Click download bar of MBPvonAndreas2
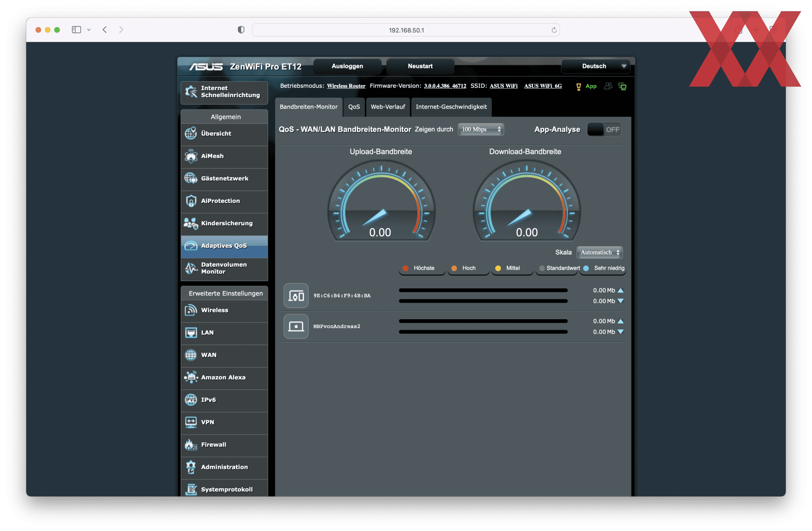Viewport: 812px width, 531px height. click(483, 332)
